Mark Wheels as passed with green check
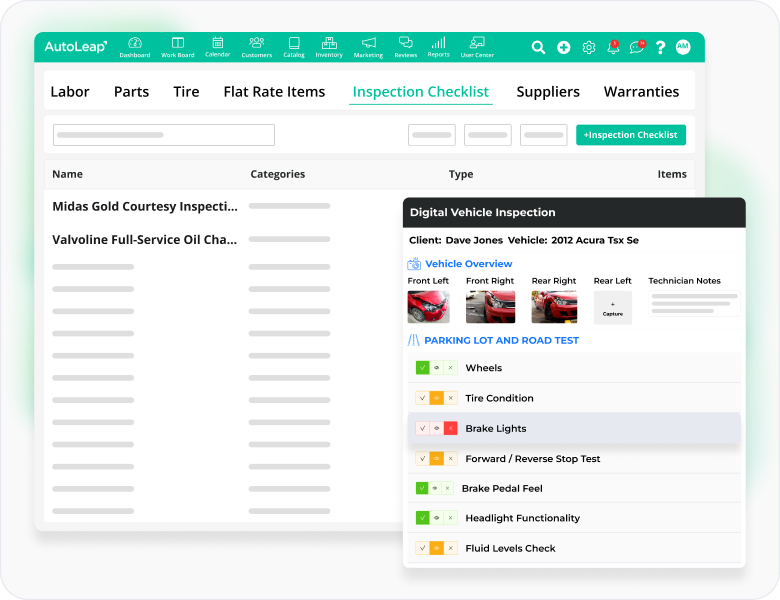Screen dimensions: 780x600 pos(422,368)
